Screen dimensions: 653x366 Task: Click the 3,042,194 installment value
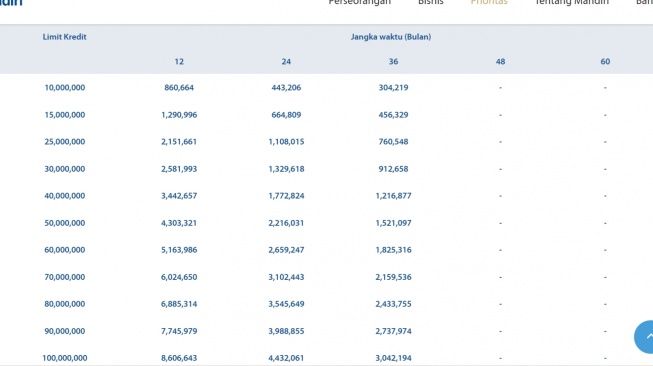394,358
